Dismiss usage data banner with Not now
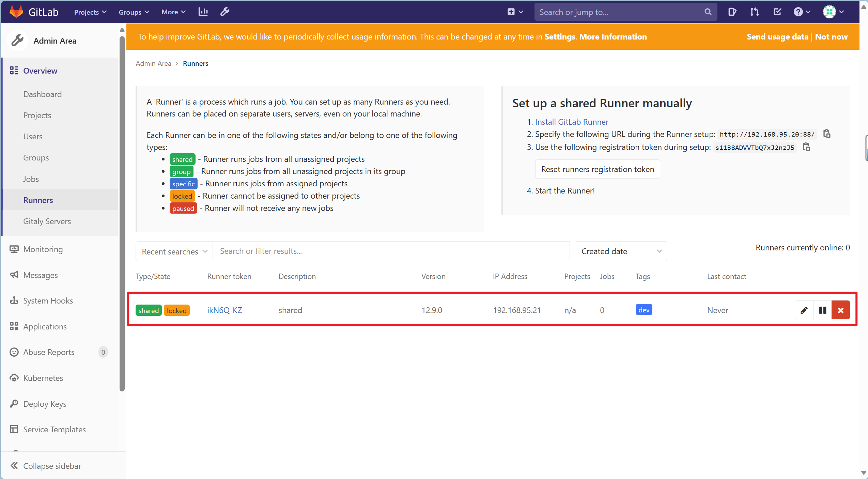The width and height of the screenshot is (868, 479). [x=831, y=36]
